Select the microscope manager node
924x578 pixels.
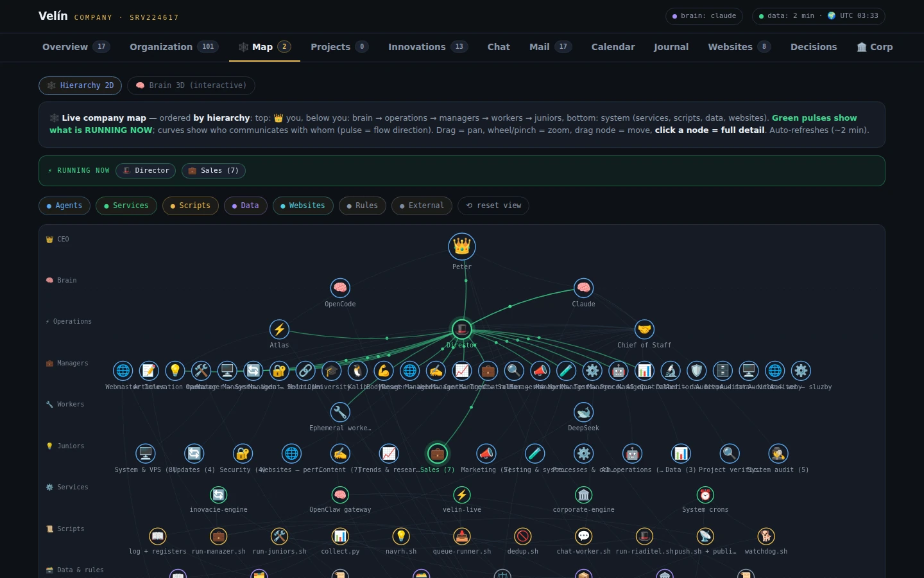(x=671, y=371)
